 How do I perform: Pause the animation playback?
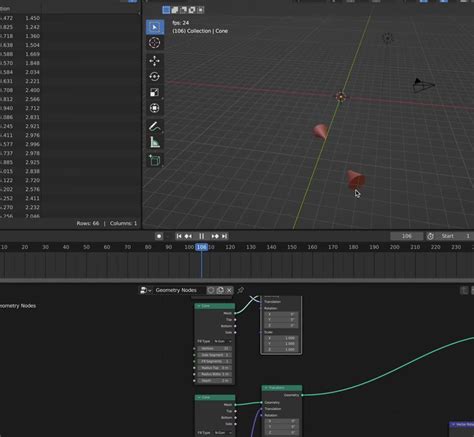(x=202, y=236)
